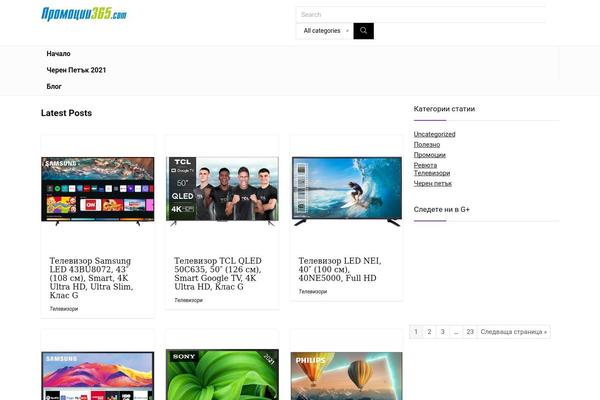
Task: Go to pagination page 3
Action: (442, 332)
